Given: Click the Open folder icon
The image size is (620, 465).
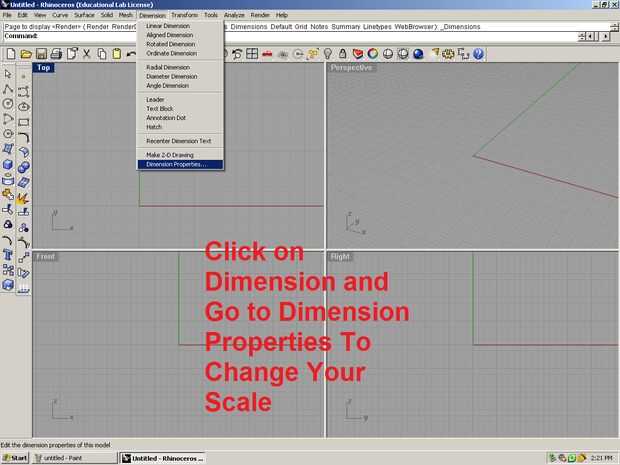Looking at the screenshot, I should [x=26, y=54].
